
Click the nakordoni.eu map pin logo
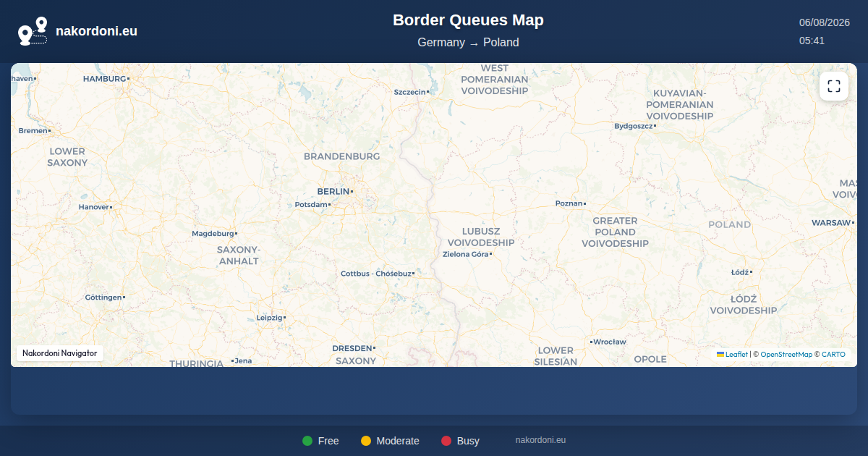tap(33, 31)
